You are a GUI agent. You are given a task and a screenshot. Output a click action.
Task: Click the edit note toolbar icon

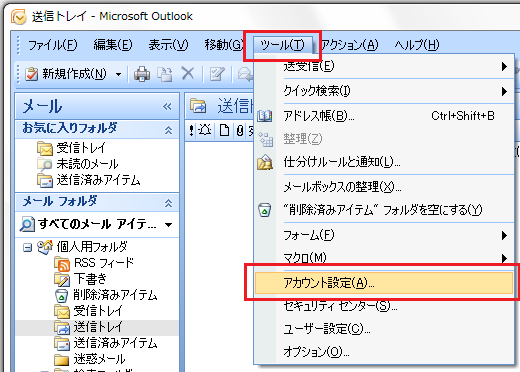(217, 74)
